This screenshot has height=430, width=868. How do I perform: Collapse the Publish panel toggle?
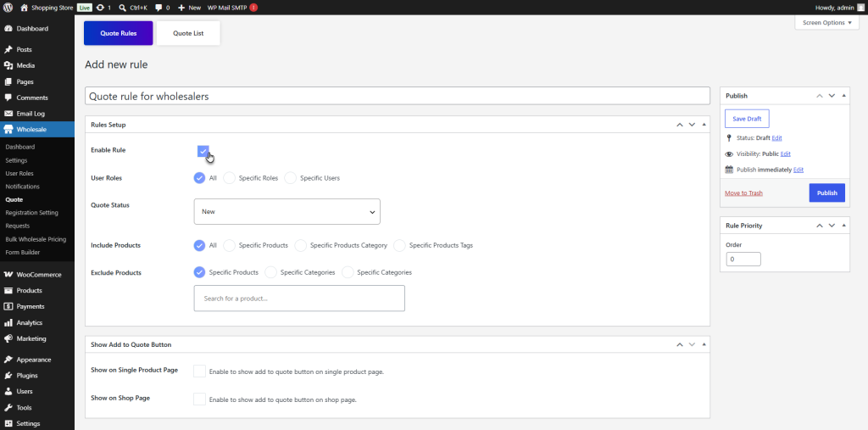[843, 95]
